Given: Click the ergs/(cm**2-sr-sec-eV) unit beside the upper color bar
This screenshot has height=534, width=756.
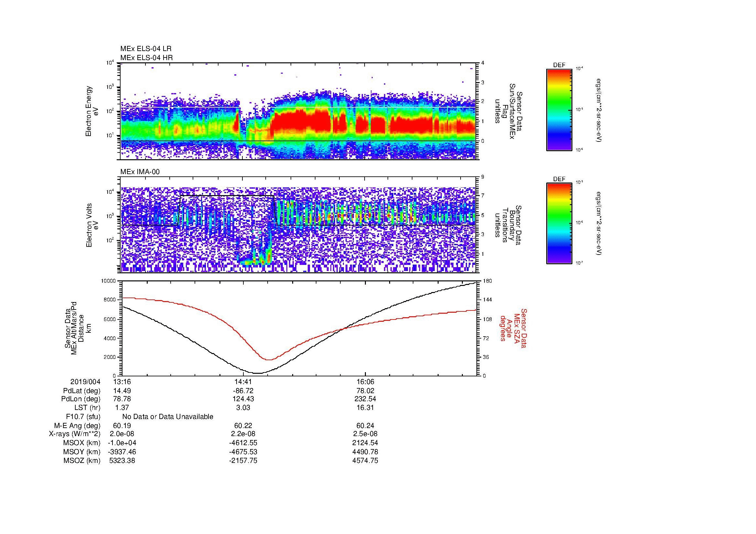Looking at the screenshot, I should (599, 110).
